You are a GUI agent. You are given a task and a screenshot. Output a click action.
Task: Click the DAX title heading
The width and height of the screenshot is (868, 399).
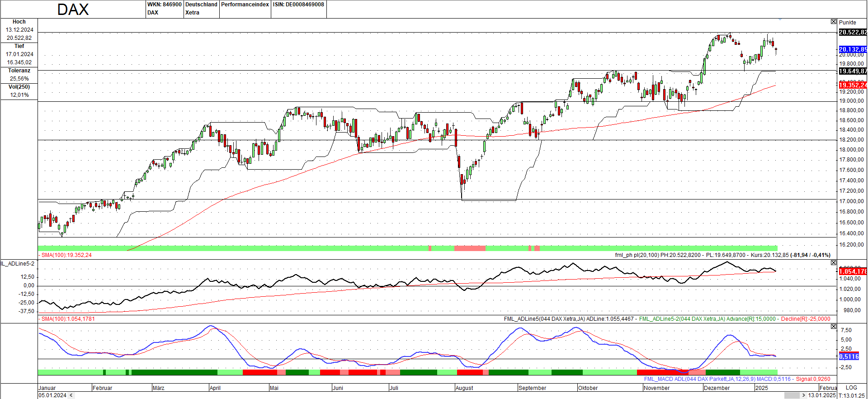click(73, 9)
